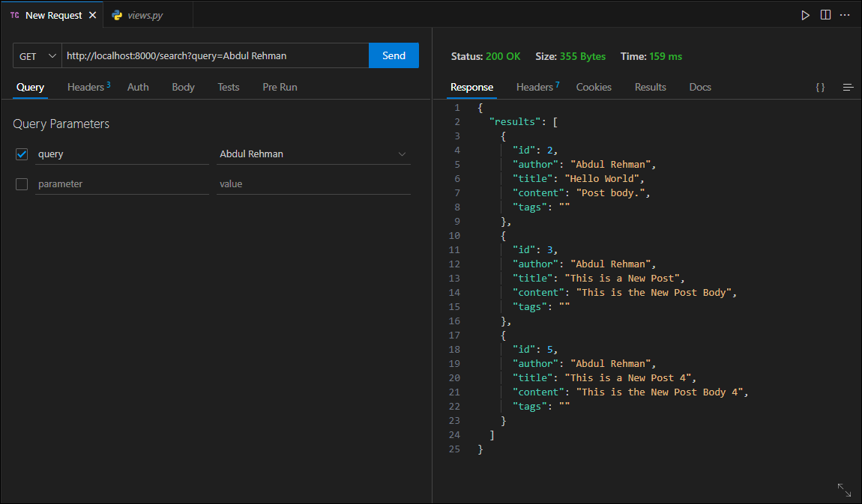Image resolution: width=862 pixels, height=504 pixels.
Task: Switch to the Auth tab
Action: point(138,88)
